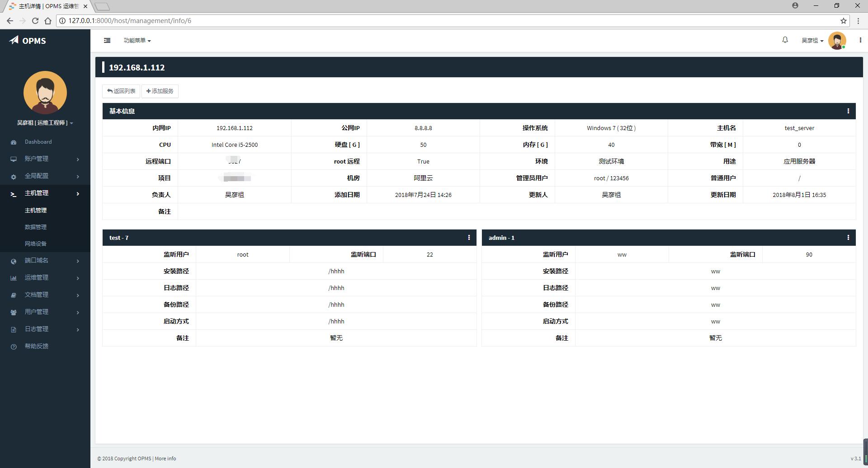Viewport: 868px width, 468px height.
Task: Click the 主机管理 terminal icon
Action: pos(14,194)
